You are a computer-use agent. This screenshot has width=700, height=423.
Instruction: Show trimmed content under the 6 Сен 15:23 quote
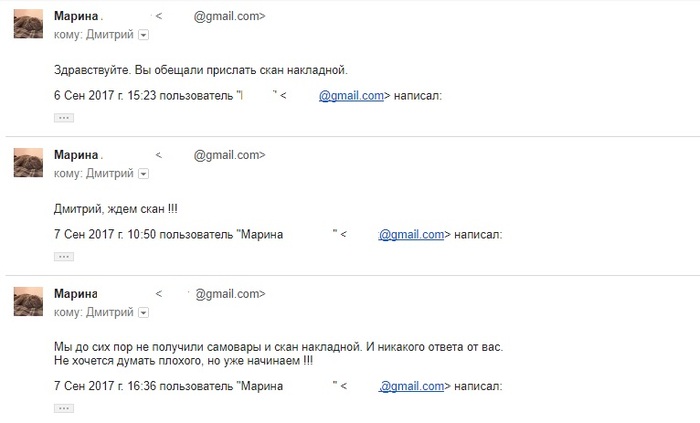pos(63,117)
